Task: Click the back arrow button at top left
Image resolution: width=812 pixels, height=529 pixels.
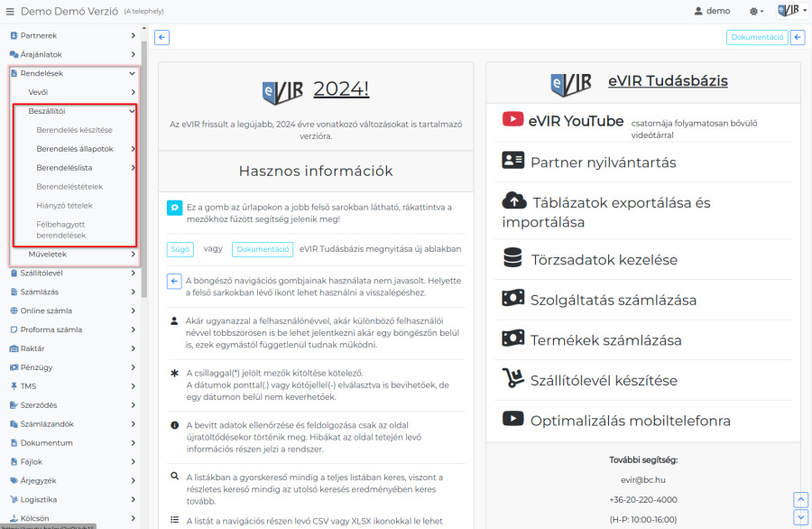Action: pos(161,37)
